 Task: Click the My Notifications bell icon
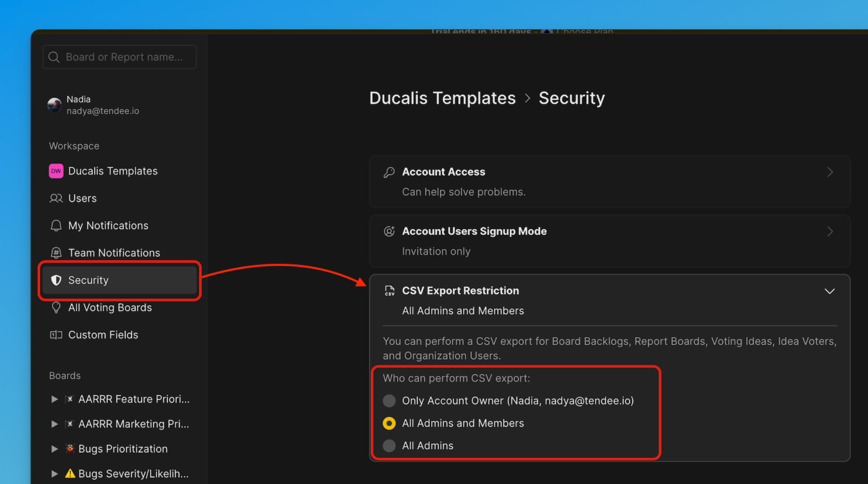click(56, 225)
